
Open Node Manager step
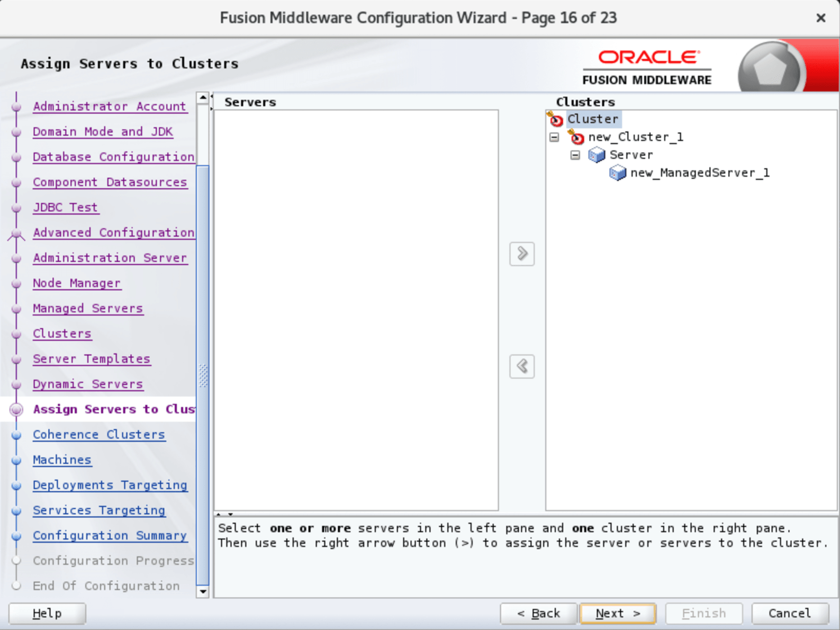point(77,284)
